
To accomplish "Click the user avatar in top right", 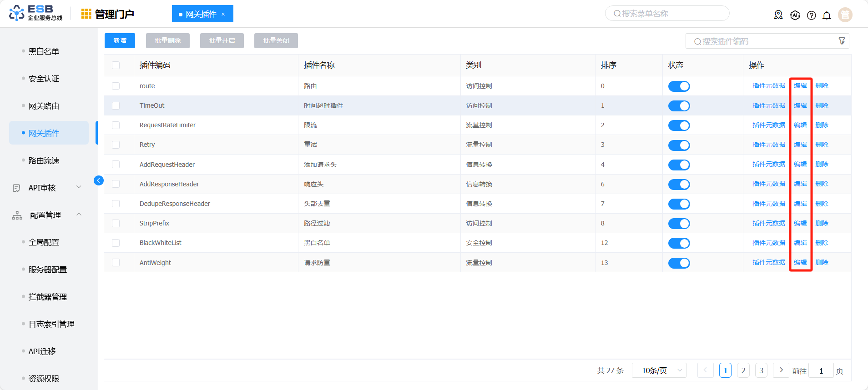I will (x=845, y=15).
